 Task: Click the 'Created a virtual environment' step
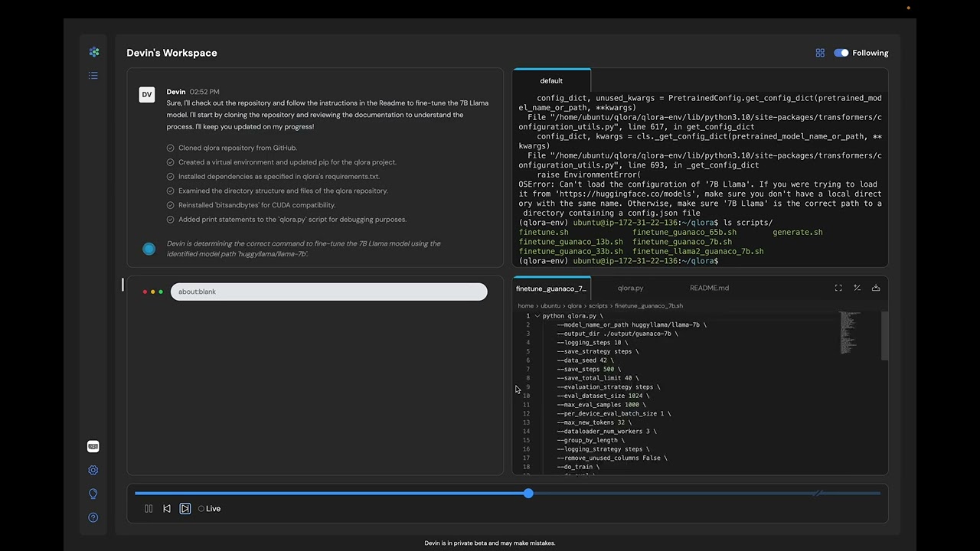pyautogui.click(x=287, y=162)
